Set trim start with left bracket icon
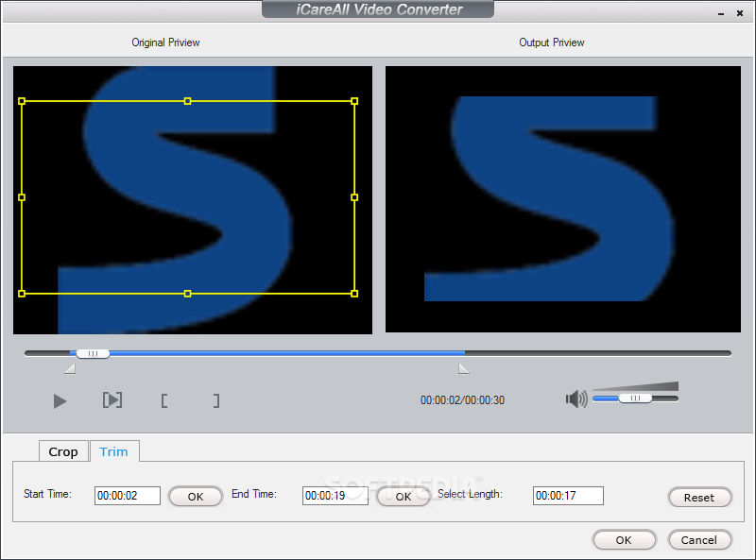The width and height of the screenshot is (756, 560). click(x=164, y=401)
